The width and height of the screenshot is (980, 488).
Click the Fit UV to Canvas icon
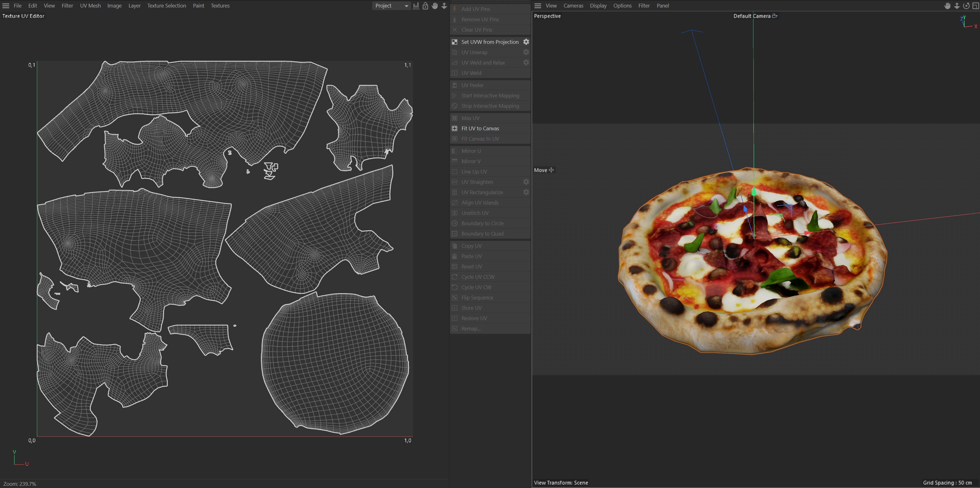coord(455,128)
